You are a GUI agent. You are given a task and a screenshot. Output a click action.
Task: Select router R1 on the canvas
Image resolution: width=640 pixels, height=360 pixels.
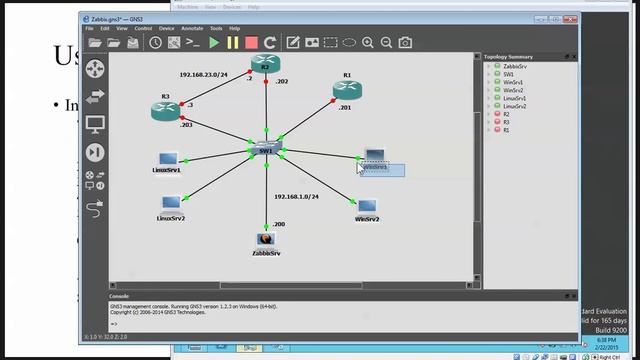(347, 90)
